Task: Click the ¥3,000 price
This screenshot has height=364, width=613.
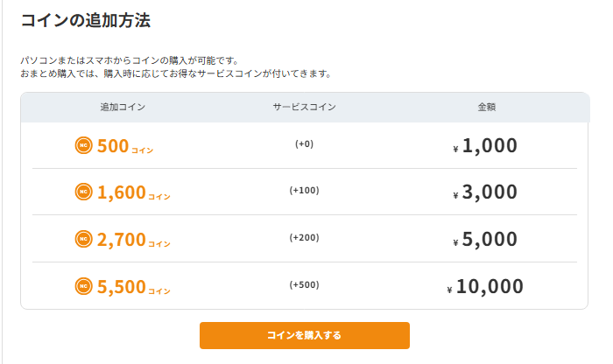Action: [x=485, y=192]
